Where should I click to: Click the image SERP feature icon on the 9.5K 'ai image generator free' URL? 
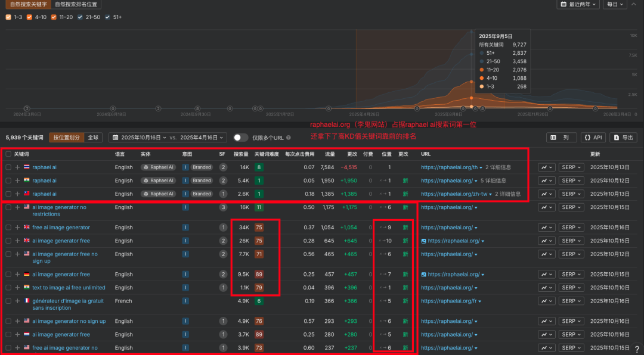click(x=423, y=274)
